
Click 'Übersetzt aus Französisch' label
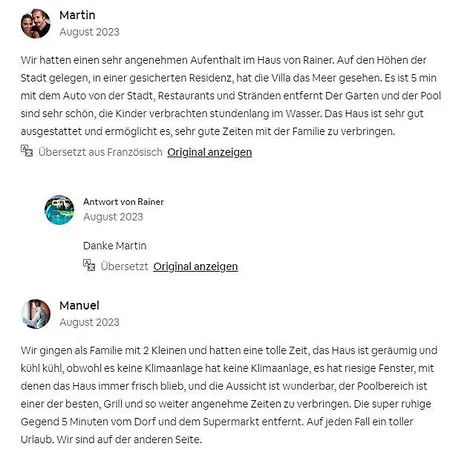[x=100, y=152]
